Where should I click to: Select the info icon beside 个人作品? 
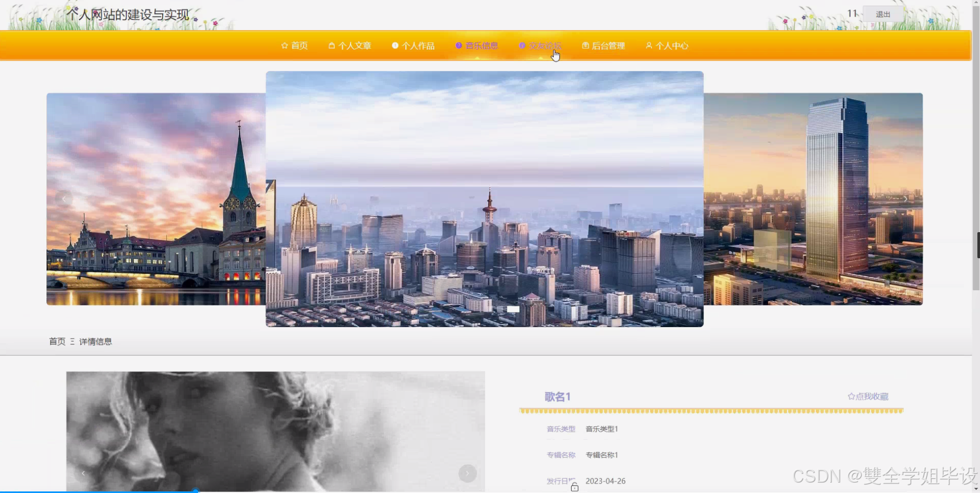394,45
